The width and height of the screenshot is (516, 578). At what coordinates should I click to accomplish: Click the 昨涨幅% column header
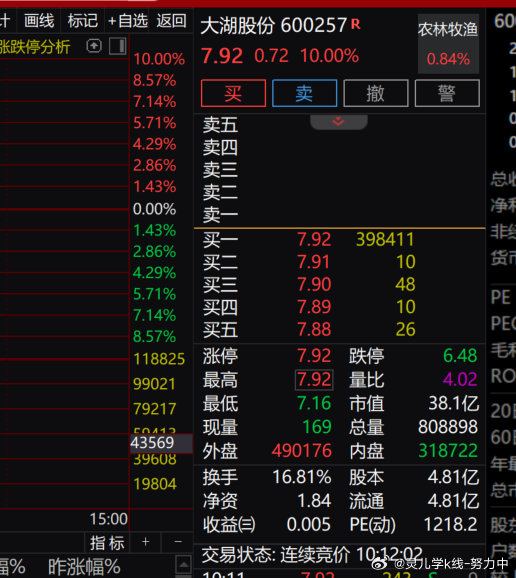pos(84,567)
